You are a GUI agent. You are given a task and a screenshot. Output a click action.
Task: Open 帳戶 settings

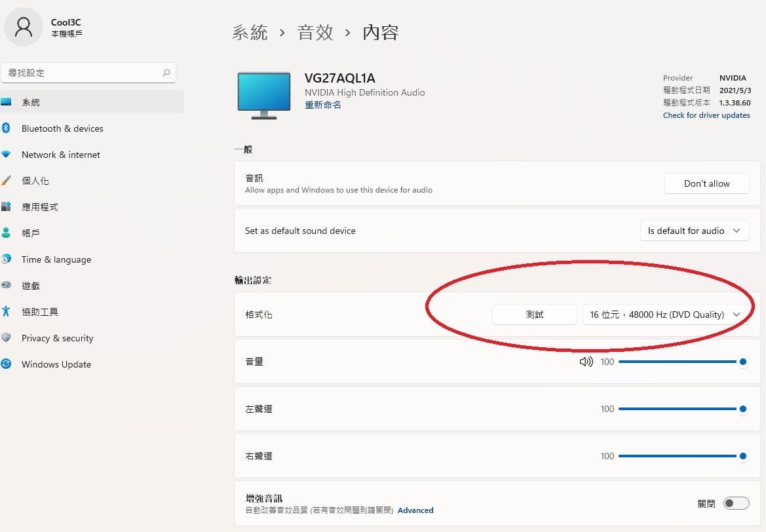[x=92, y=233]
